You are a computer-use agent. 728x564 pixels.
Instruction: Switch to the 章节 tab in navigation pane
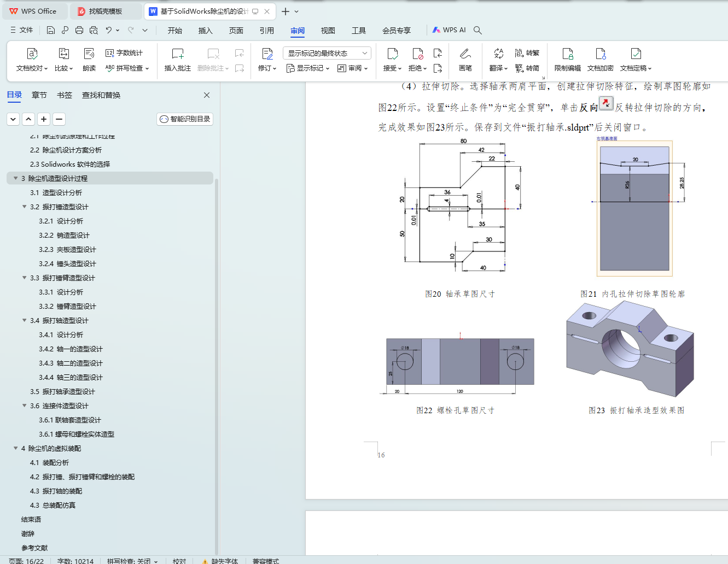click(39, 95)
